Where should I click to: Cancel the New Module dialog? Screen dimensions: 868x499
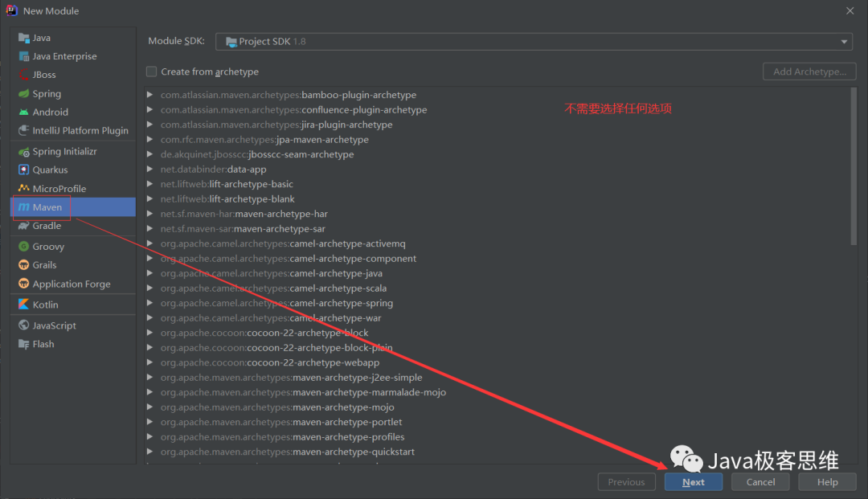[x=760, y=482]
